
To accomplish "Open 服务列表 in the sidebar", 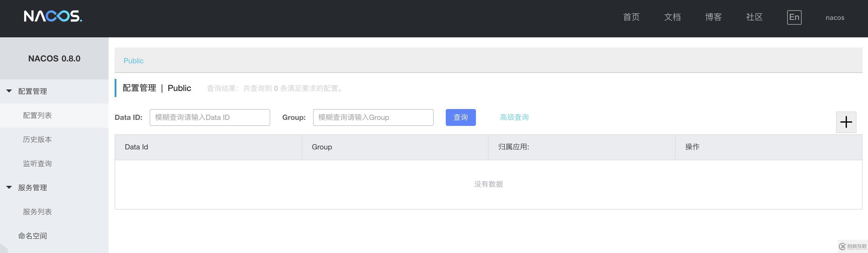I will 37,212.
